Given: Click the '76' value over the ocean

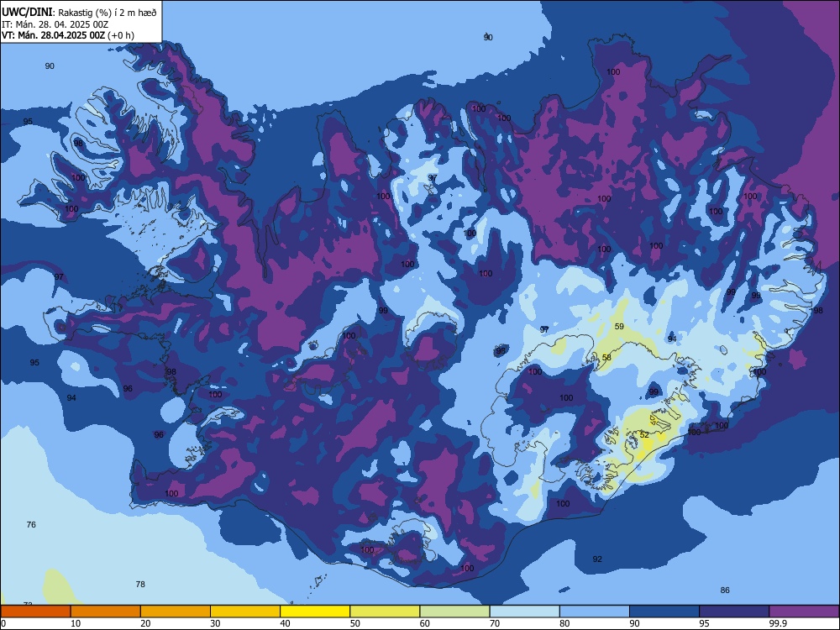Looking at the screenshot, I should point(31,524).
